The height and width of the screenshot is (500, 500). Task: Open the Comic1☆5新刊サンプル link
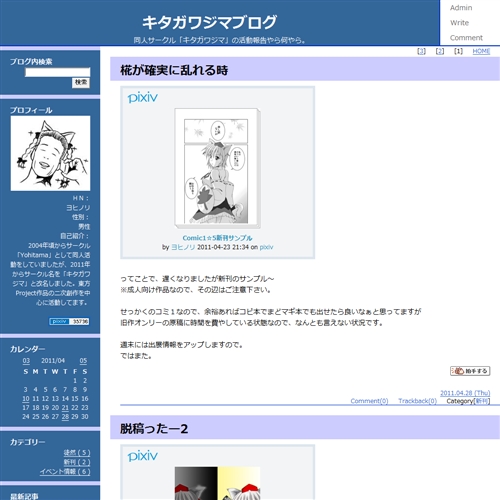pos(217,238)
